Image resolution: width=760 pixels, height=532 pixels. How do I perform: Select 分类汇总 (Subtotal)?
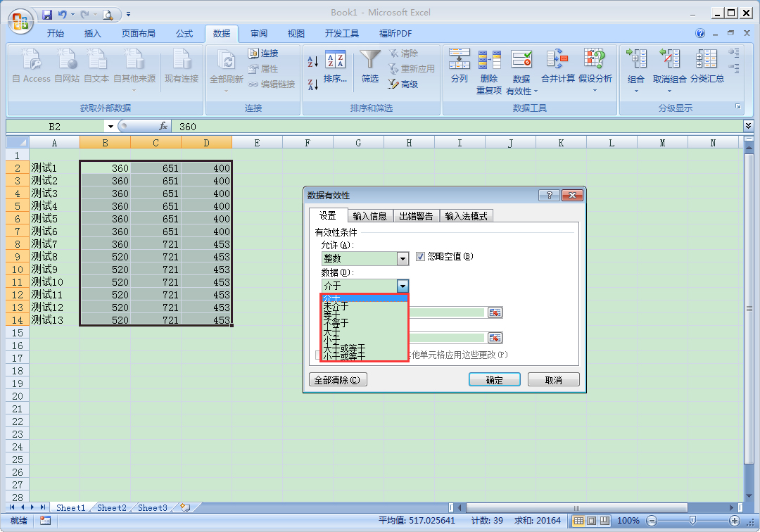click(707, 67)
